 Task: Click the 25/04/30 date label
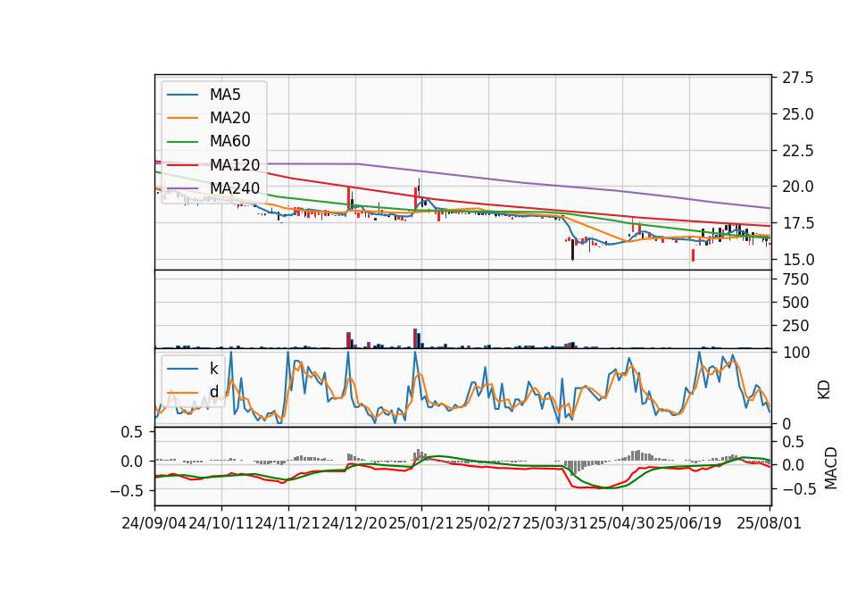622,523
